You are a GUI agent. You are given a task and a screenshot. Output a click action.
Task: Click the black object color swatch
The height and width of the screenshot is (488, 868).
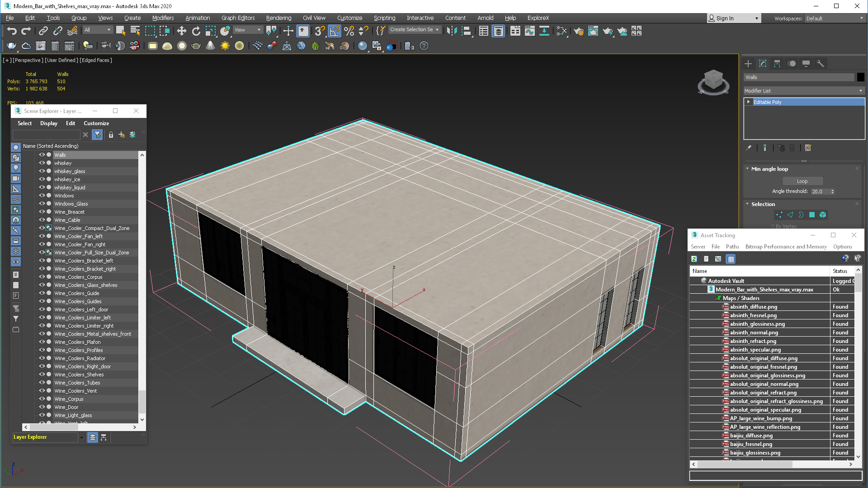tap(860, 77)
